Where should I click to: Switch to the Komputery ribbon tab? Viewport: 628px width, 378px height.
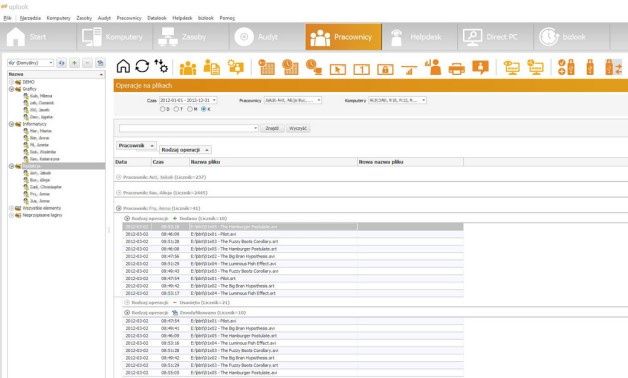click(114, 37)
